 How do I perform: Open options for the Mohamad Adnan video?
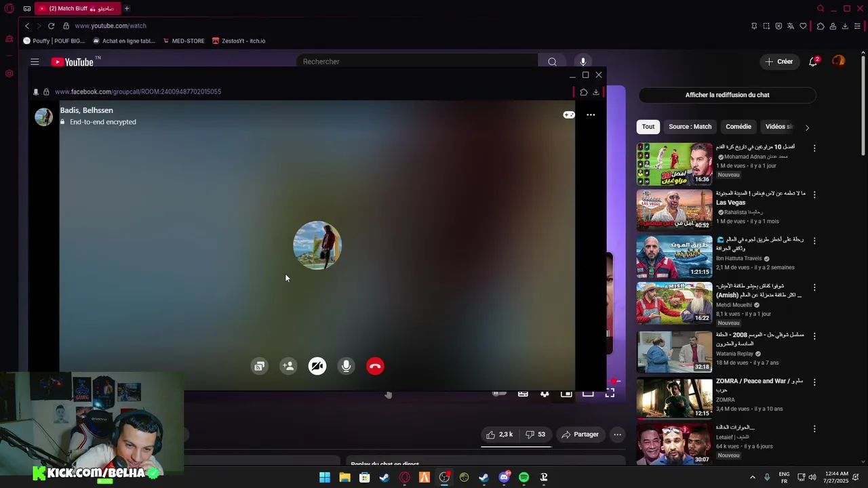814,148
